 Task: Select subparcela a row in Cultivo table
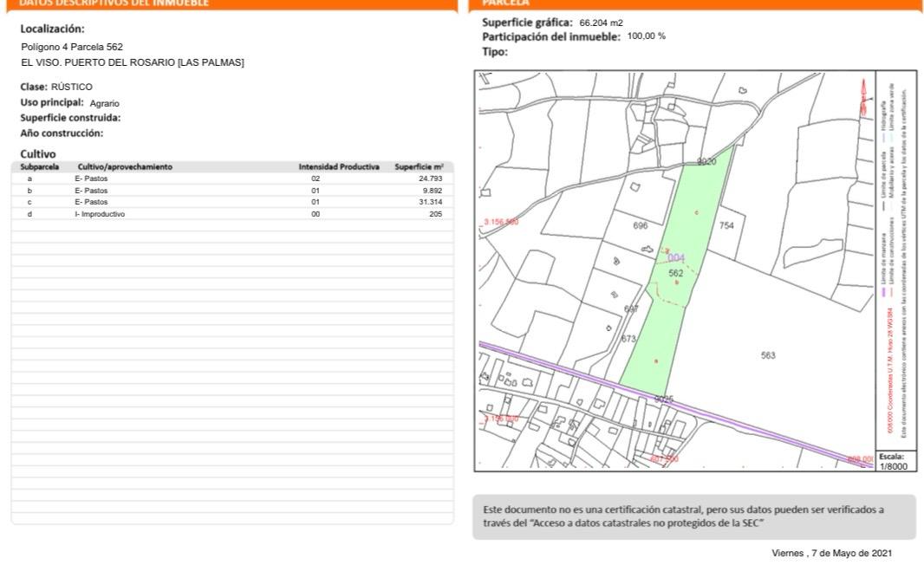[232, 179]
